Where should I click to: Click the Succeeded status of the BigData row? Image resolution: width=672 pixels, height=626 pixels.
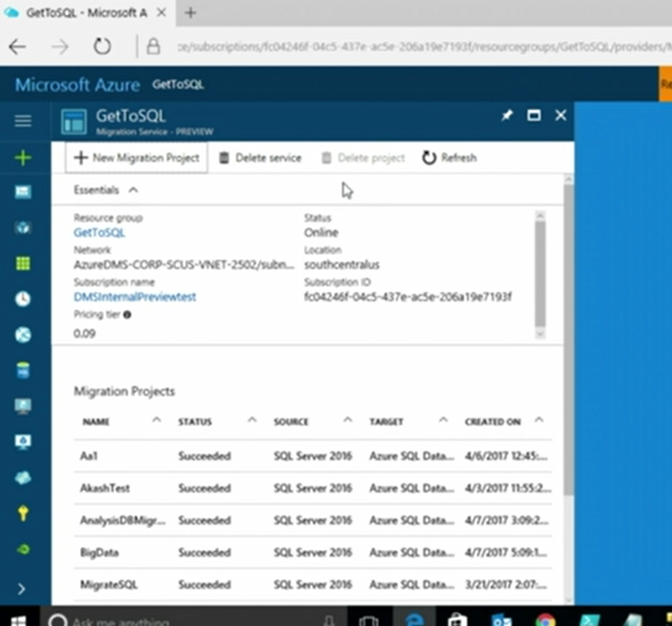tap(204, 553)
